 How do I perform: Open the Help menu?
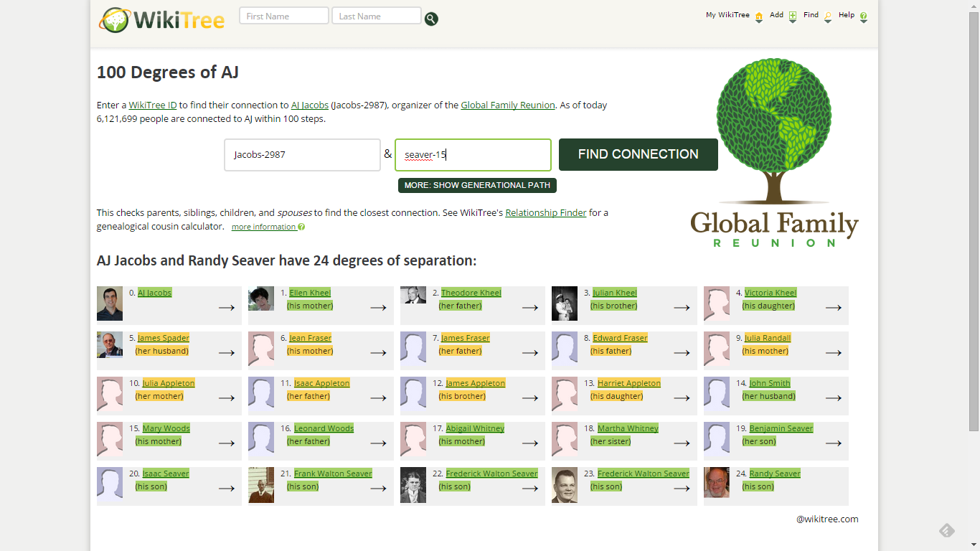[x=853, y=16]
